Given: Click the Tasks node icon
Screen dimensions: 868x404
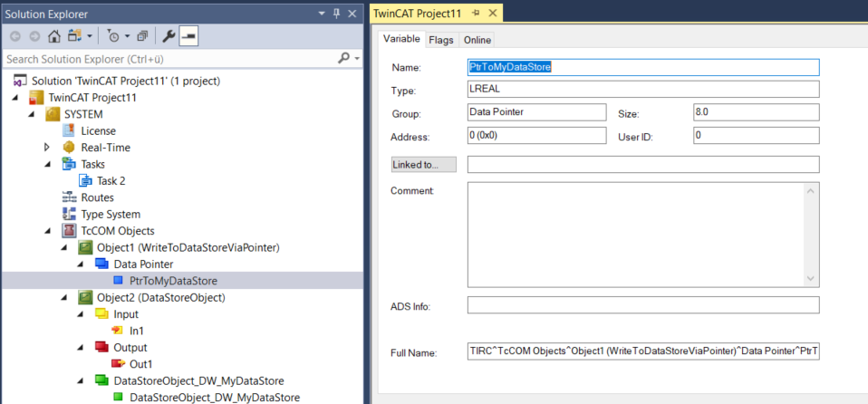Looking at the screenshot, I should tap(69, 164).
